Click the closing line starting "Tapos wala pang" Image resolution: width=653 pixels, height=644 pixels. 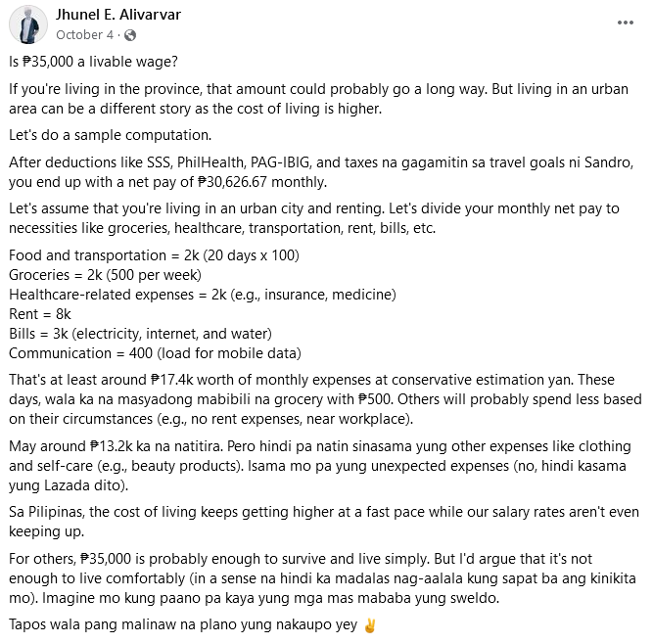[183, 624]
